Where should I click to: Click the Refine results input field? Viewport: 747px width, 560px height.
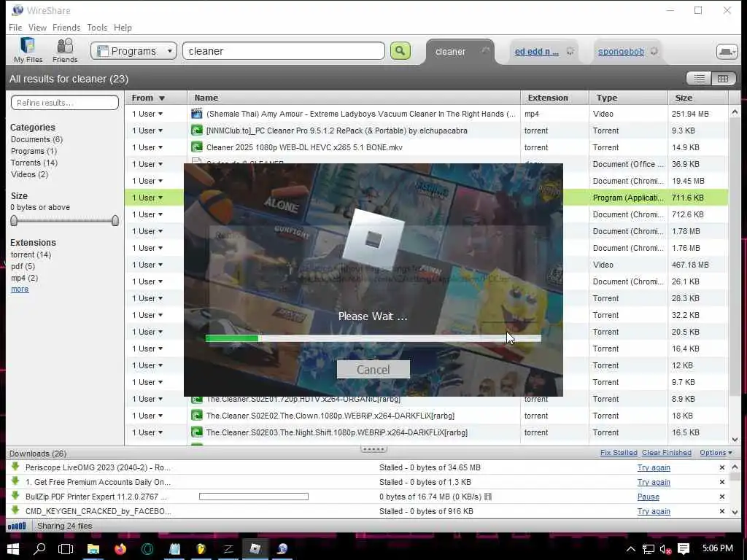pyautogui.click(x=65, y=102)
